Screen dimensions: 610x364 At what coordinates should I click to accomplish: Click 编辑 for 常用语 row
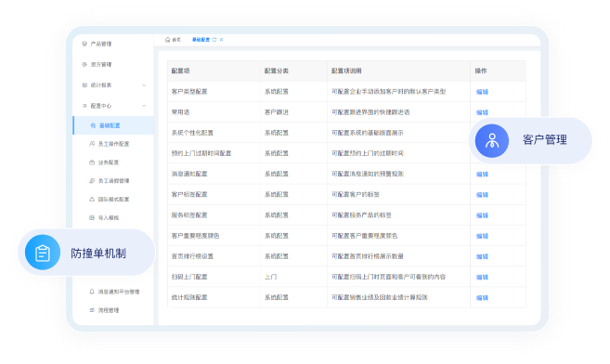coord(482,112)
